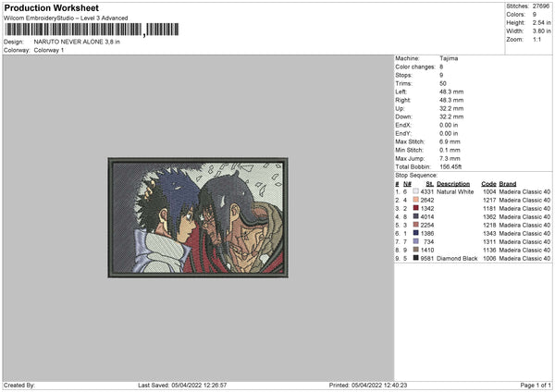The width and height of the screenshot is (555, 392).
Task: Click the Diamond Black color swatch
Action: pyautogui.click(x=415, y=258)
